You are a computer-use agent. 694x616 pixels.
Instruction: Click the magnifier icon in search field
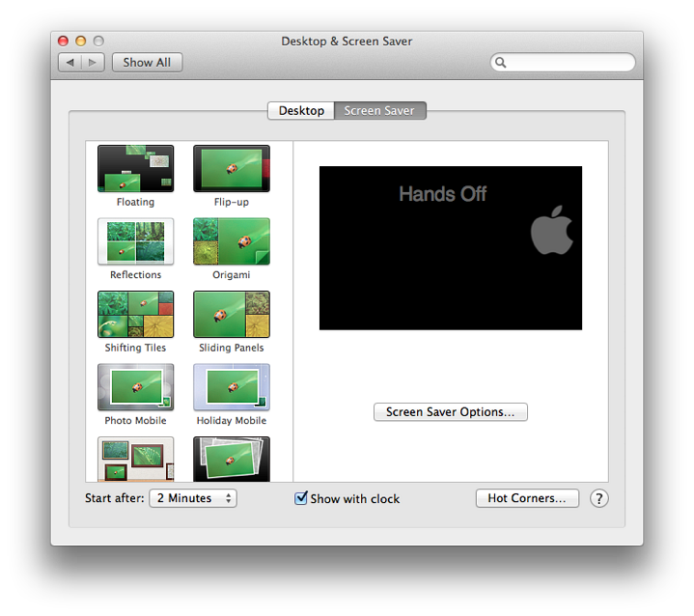tap(501, 63)
